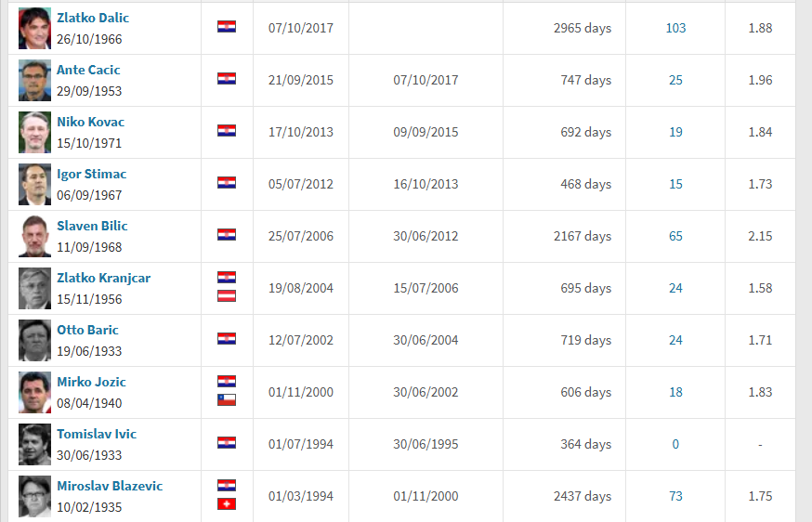Open the Tomislav Ivic name link

pos(97,434)
